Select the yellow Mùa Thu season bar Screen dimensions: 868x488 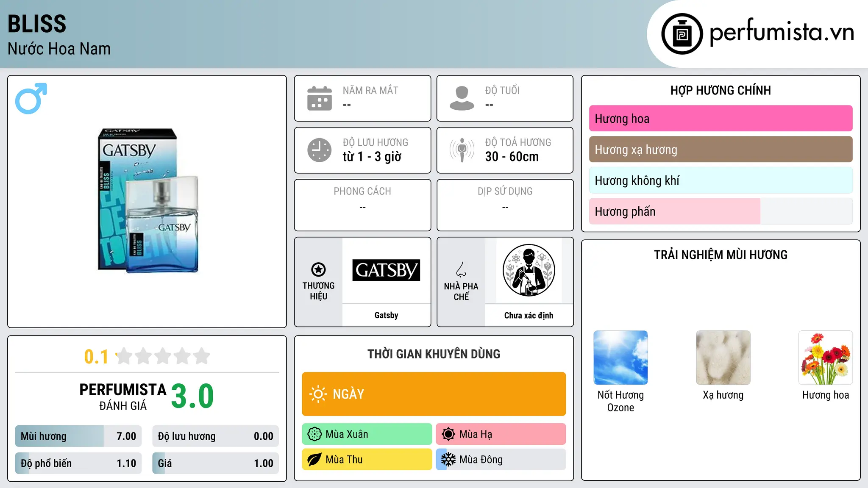click(367, 460)
